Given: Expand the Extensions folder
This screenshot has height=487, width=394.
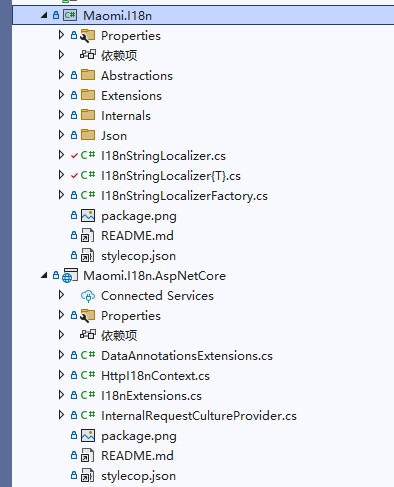Looking at the screenshot, I should (61, 95).
